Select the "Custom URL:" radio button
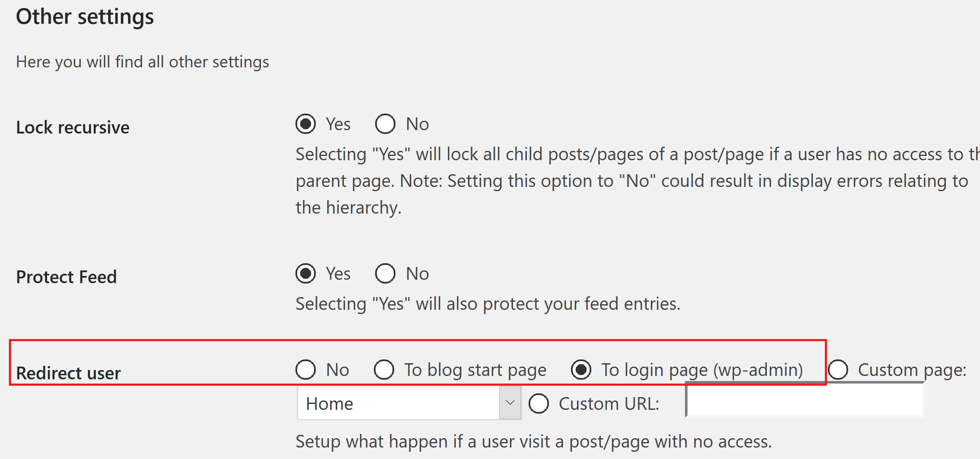Image resolution: width=980 pixels, height=459 pixels. tap(538, 403)
